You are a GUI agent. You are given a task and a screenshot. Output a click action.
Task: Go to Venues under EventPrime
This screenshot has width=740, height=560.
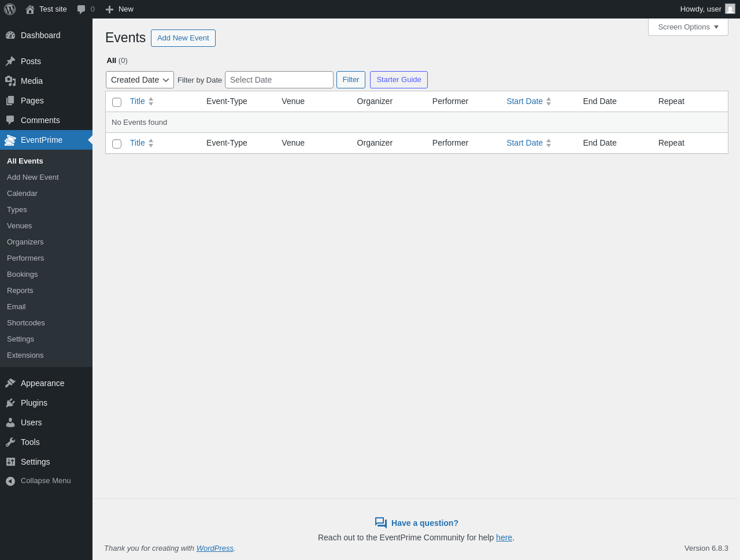(19, 226)
